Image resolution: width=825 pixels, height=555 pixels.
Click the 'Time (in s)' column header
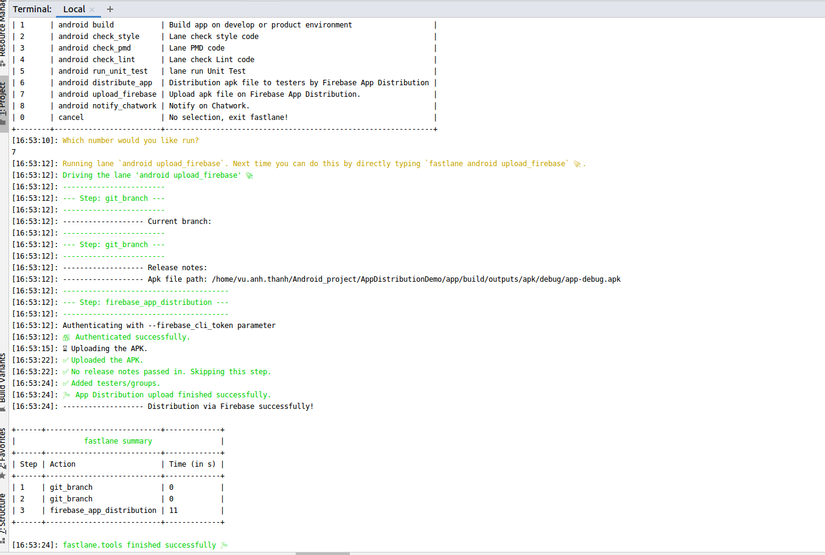coord(192,465)
